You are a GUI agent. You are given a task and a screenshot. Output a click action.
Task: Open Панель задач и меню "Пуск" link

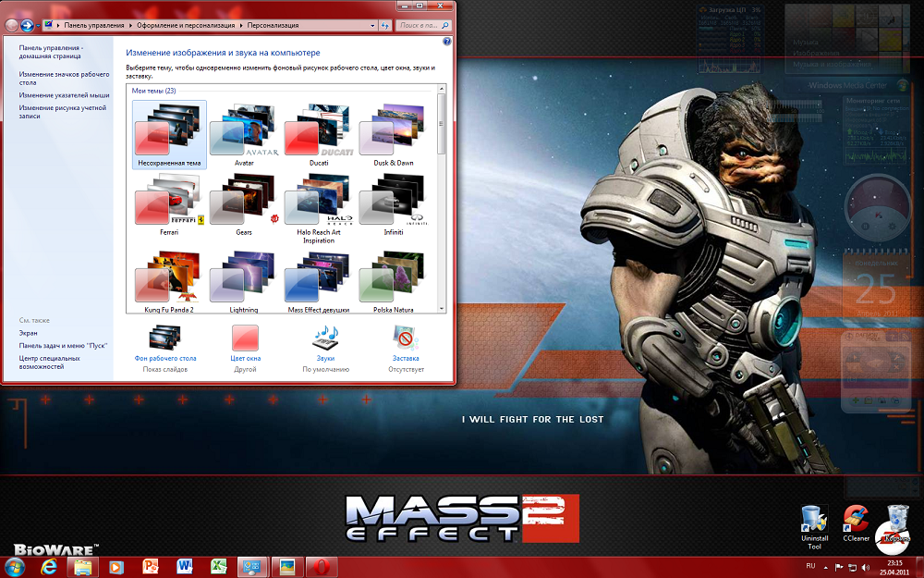63,346
